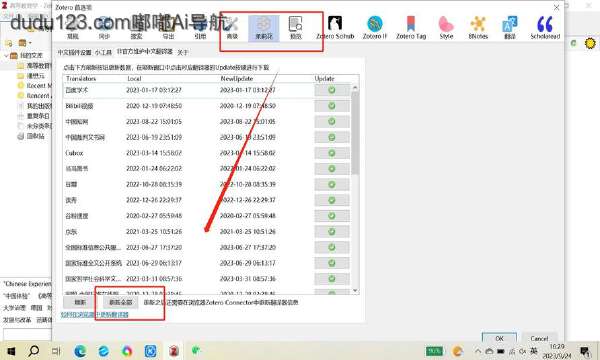The image size is (600, 360).
Task: Open the browser translator update help link
Action: click(95, 314)
